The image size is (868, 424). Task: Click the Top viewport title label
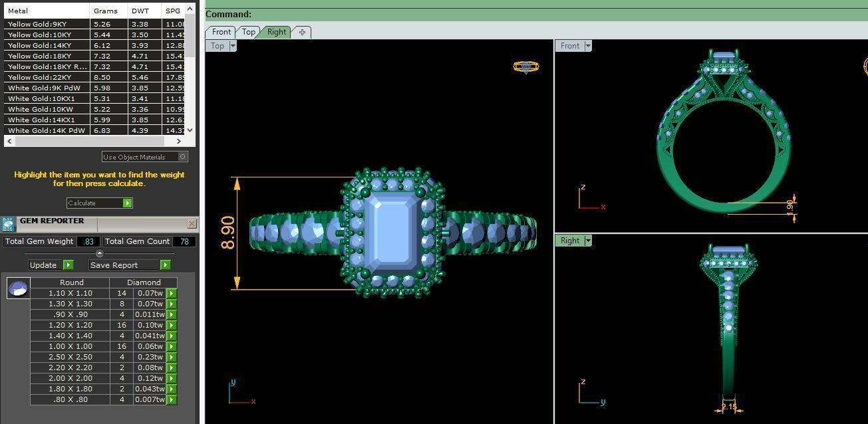click(217, 46)
